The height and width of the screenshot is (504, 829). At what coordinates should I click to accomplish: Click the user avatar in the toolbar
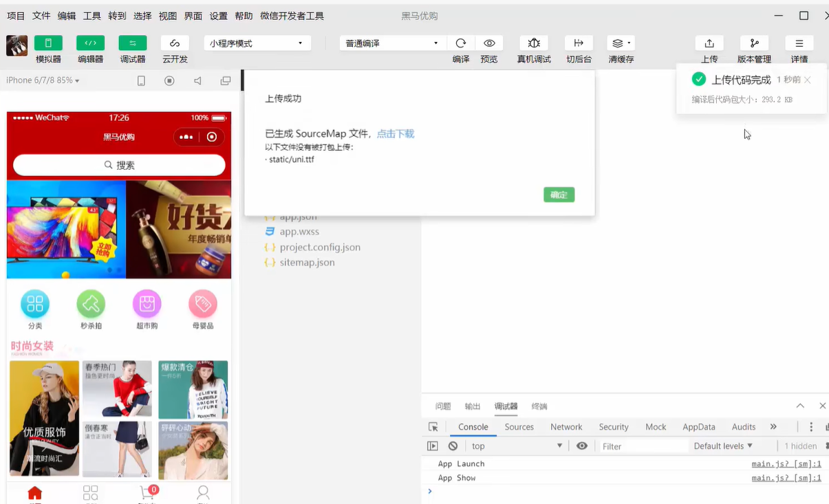point(17,46)
